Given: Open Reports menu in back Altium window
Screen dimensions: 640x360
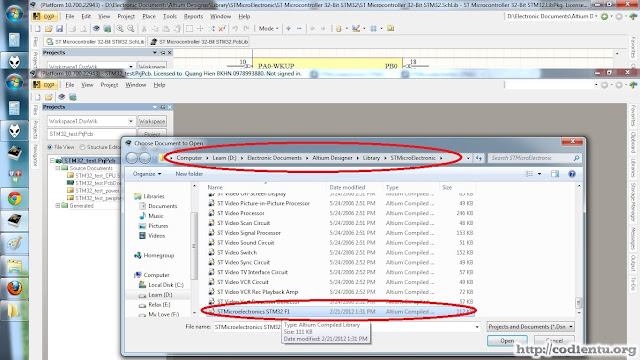Looking at the screenshot, I should point(193,16).
